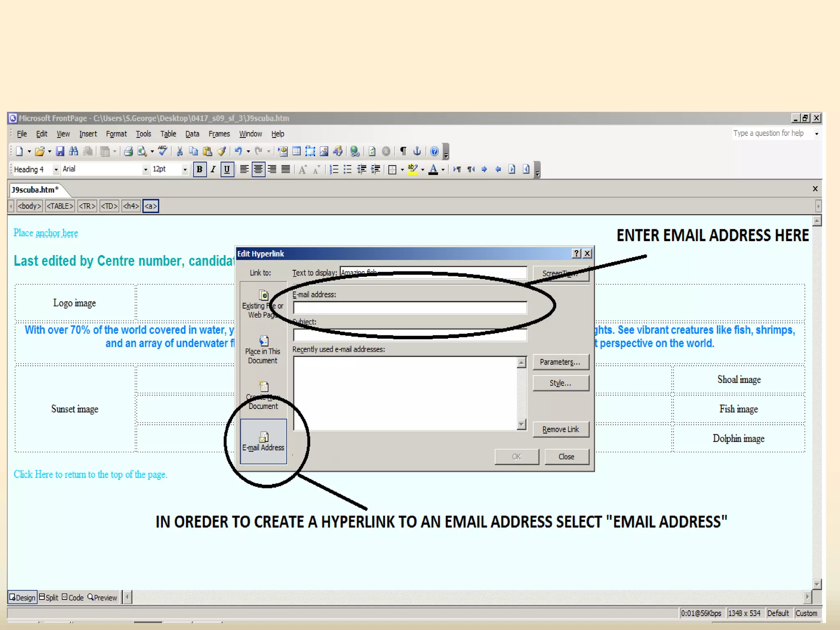Open the 12pt font size dropdown

pos(185,169)
